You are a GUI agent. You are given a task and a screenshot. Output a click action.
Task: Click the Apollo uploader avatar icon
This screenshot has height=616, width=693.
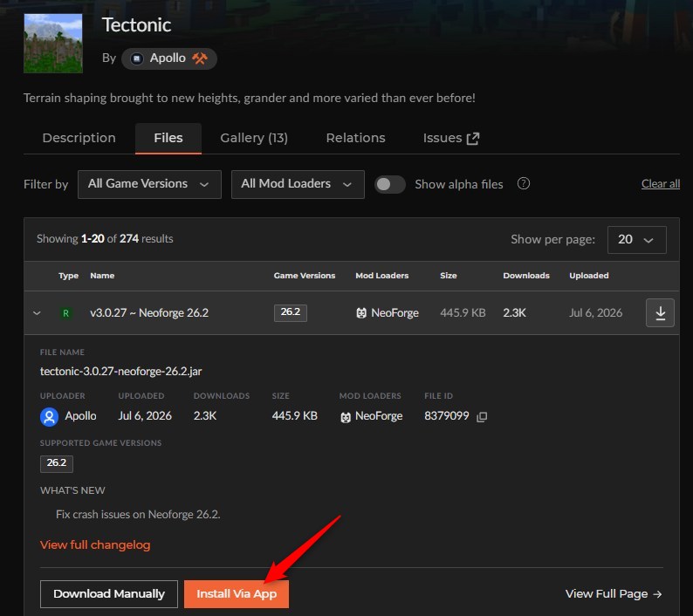point(49,417)
